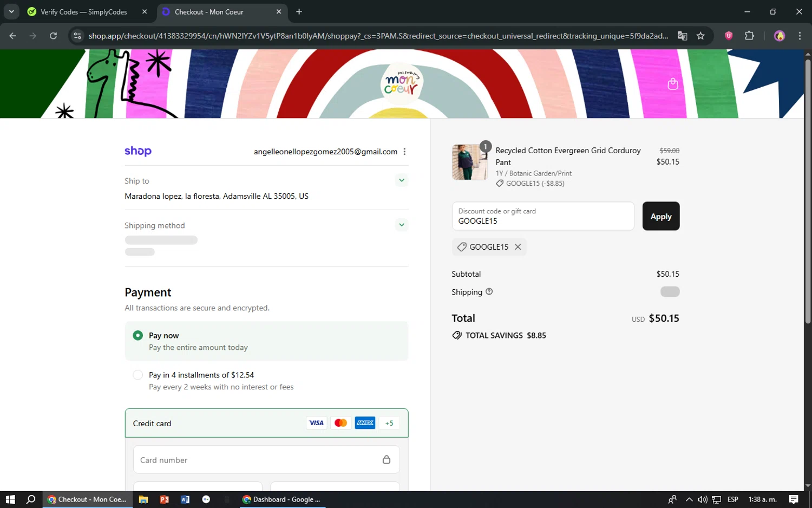
Task: Remove the GOOGLE15 discount tag
Action: click(x=518, y=247)
